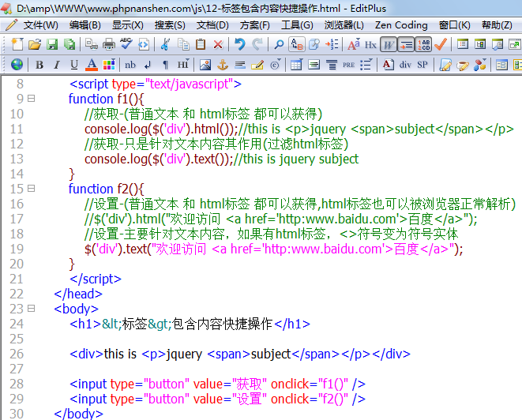View in browser with globe icon
Image resolution: width=522 pixels, height=420 pixels.
click(17, 65)
